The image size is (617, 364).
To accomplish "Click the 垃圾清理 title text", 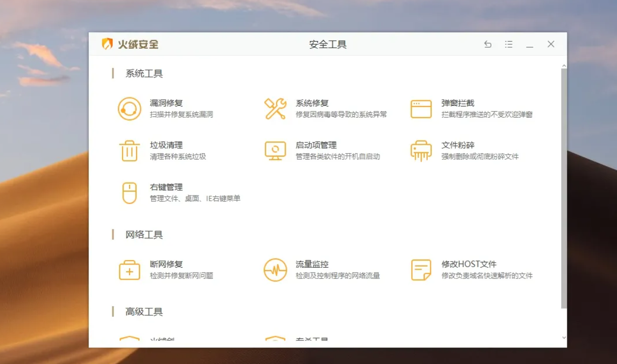I will pos(166,145).
